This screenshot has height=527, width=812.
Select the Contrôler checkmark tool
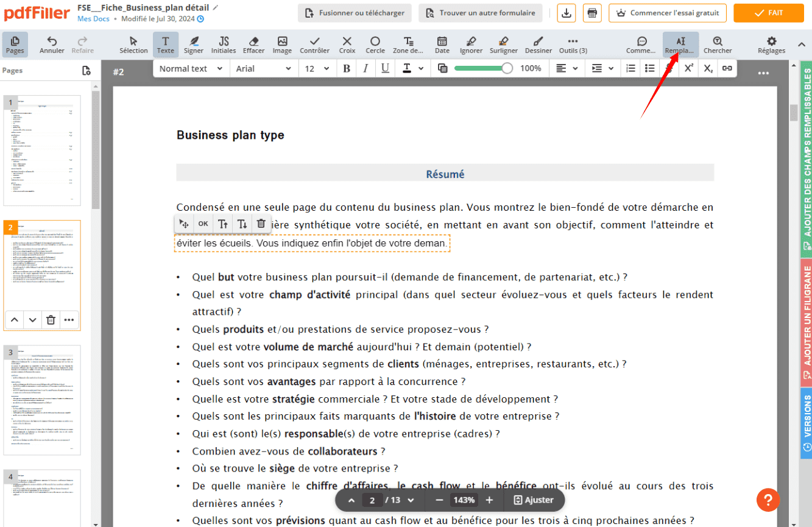point(314,44)
